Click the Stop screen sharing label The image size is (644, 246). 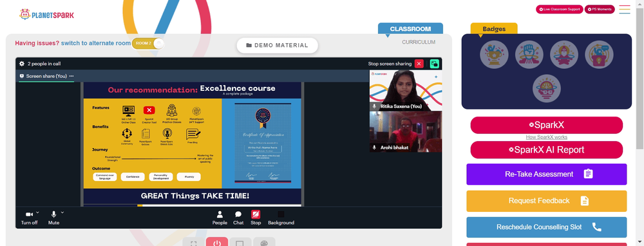coord(390,64)
